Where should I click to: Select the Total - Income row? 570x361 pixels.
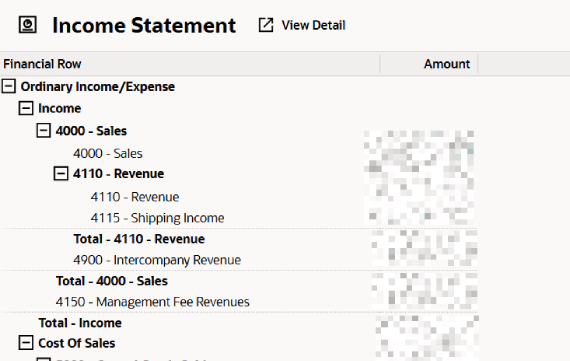tap(80, 323)
